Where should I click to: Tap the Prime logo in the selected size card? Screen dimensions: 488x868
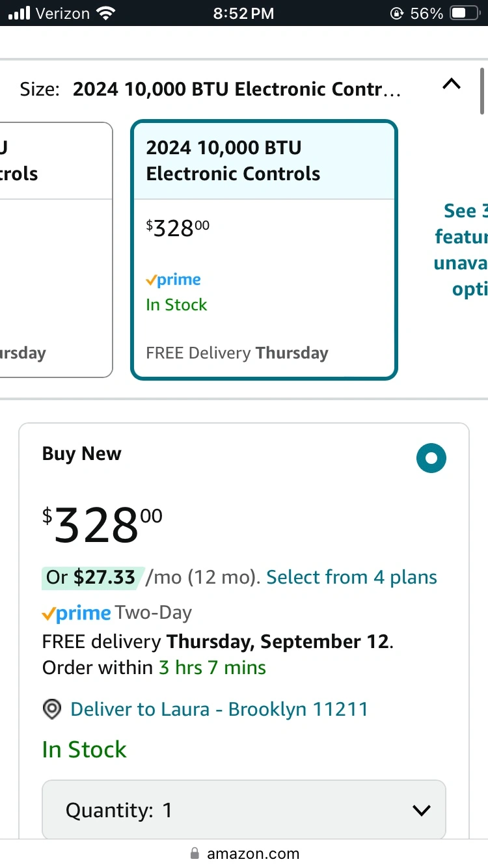[173, 280]
